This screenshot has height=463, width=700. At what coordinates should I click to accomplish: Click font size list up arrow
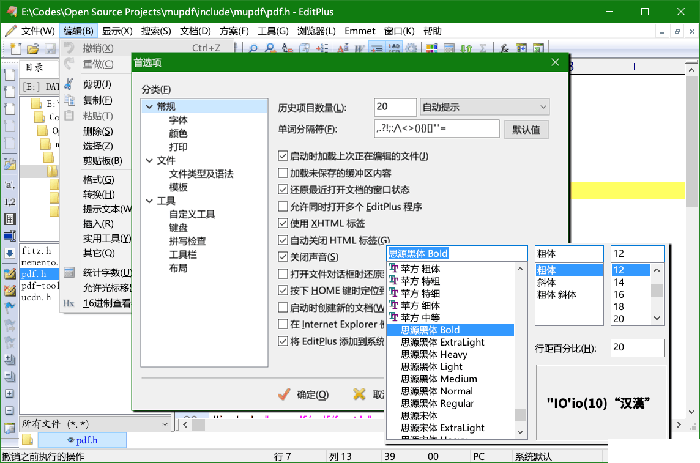point(656,271)
